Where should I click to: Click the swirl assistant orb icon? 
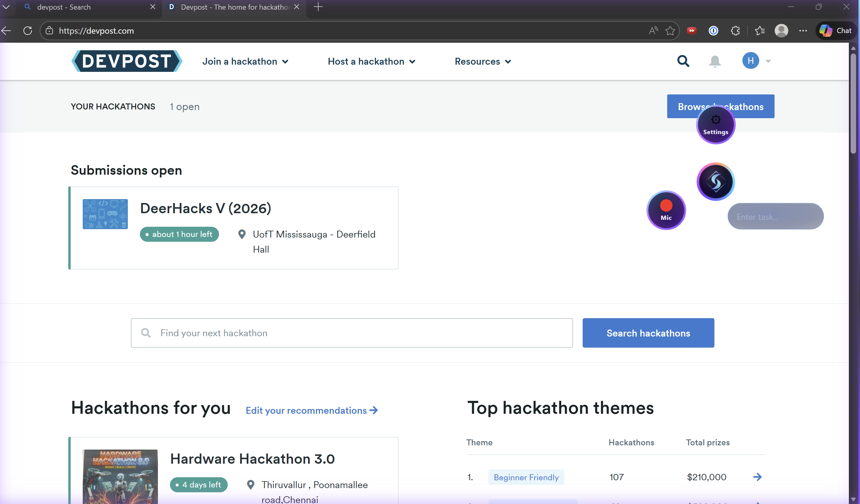click(x=715, y=182)
